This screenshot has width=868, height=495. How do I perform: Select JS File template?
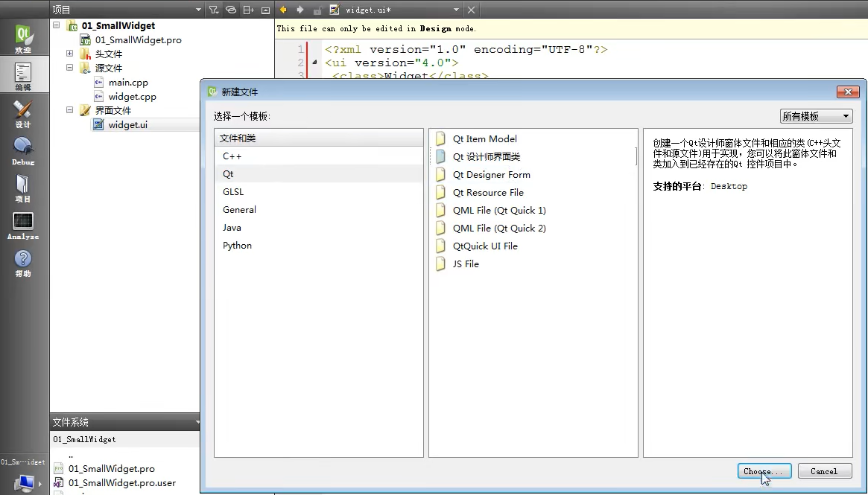[533, 264]
